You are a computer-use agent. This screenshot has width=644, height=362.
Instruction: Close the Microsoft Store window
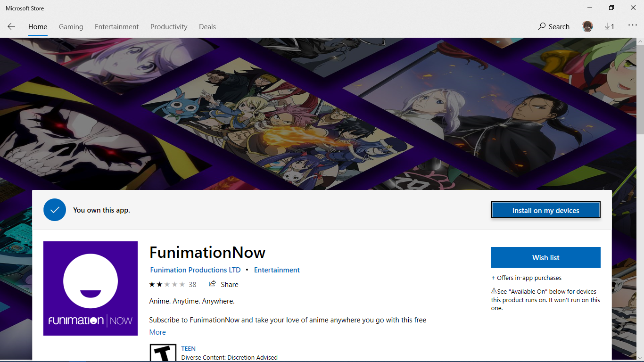coord(633,8)
